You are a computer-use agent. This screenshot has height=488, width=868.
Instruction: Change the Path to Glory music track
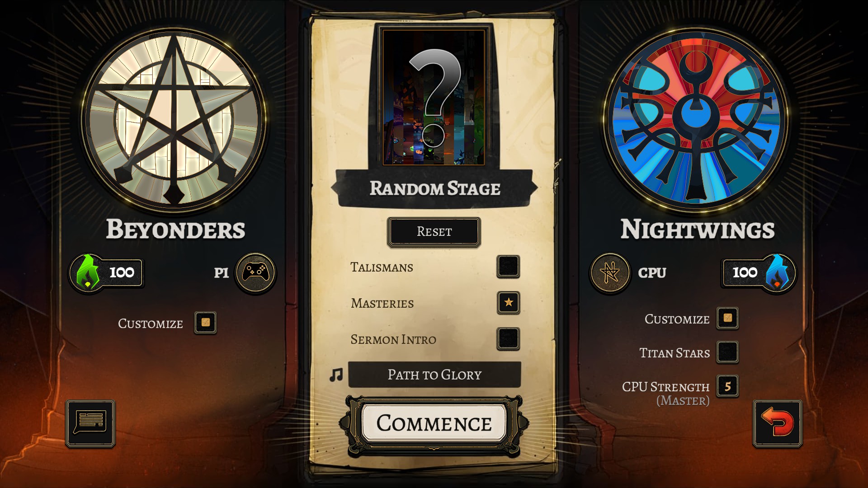(x=434, y=375)
